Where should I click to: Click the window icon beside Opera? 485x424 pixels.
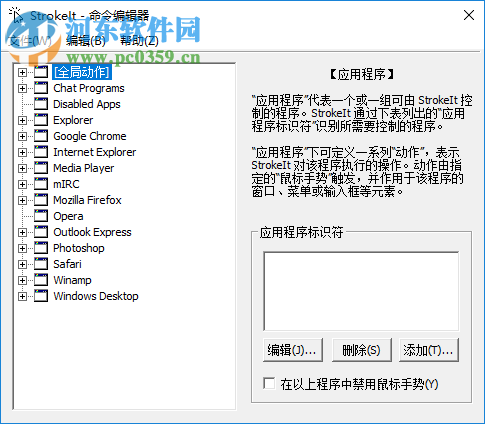pos(41,216)
